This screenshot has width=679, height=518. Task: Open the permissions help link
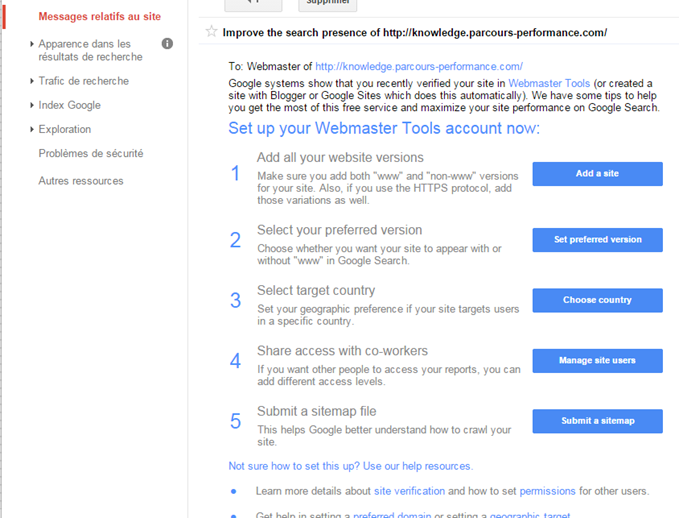547,491
